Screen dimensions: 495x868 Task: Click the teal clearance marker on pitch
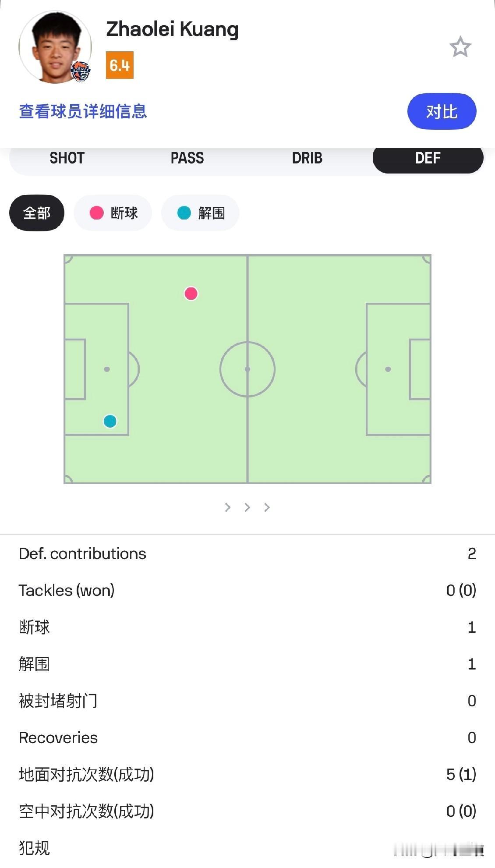pos(110,421)
